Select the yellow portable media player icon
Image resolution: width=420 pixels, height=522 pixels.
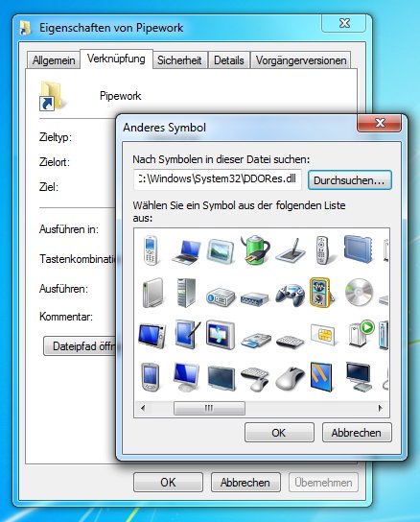(321, 293)
